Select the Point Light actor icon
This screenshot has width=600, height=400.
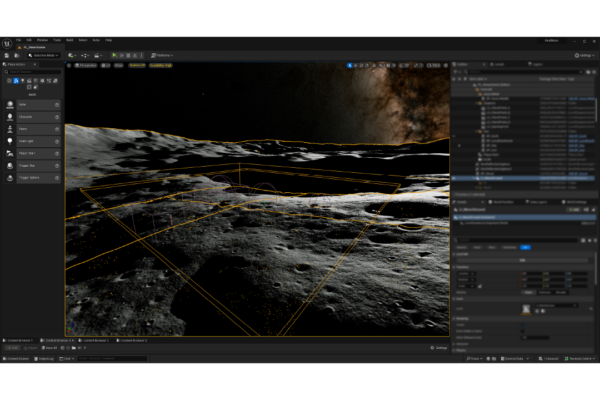[11, 141]
